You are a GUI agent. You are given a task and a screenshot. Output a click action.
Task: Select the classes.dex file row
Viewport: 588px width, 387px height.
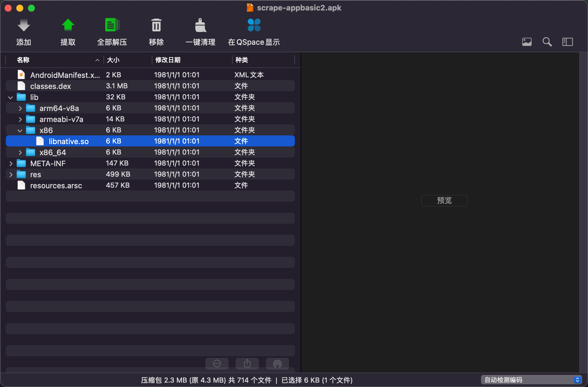coord(51,86)
